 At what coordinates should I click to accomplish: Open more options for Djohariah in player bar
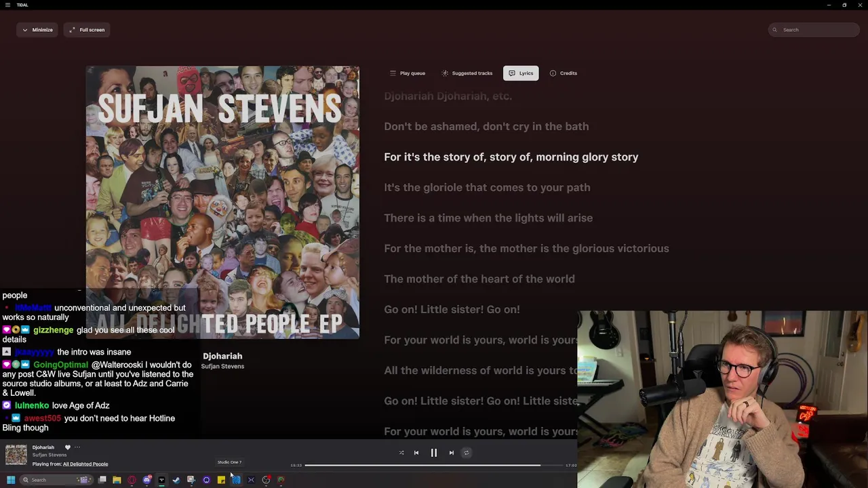[x=77, y=447]
